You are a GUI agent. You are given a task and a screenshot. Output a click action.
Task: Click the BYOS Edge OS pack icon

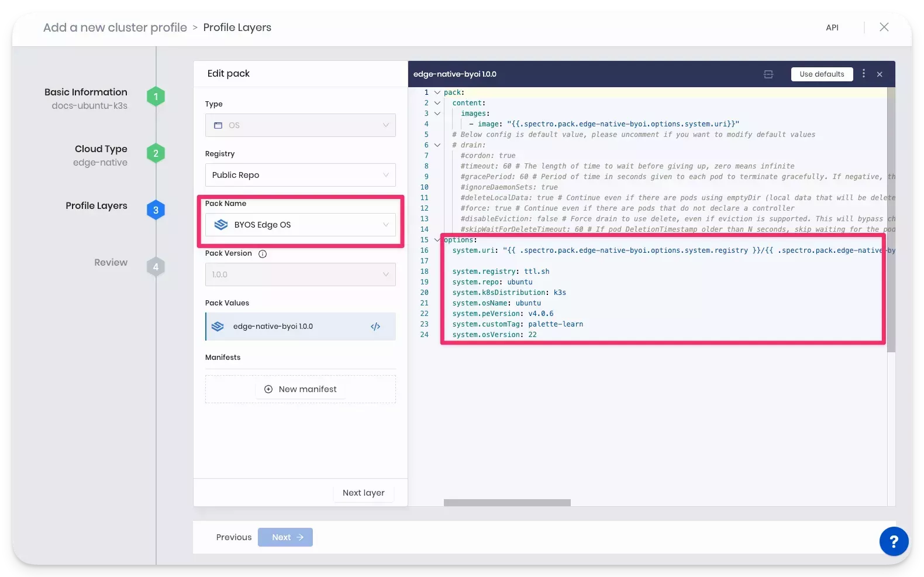221,225
